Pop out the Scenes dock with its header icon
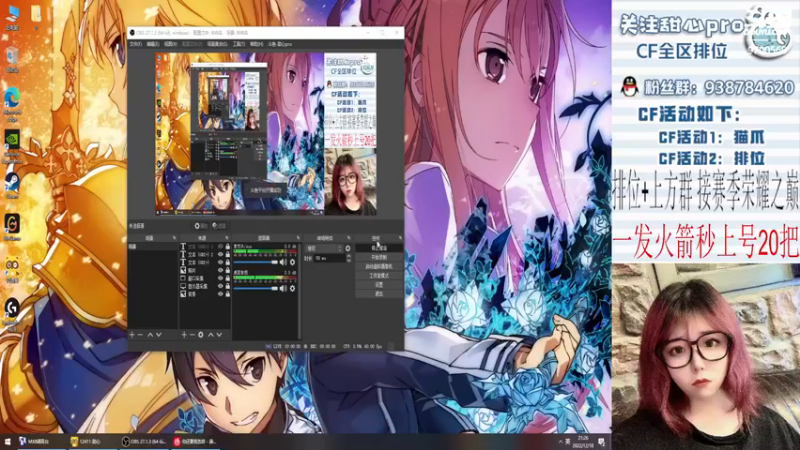This screenshot has height=450, width=800. pos(174,238)
